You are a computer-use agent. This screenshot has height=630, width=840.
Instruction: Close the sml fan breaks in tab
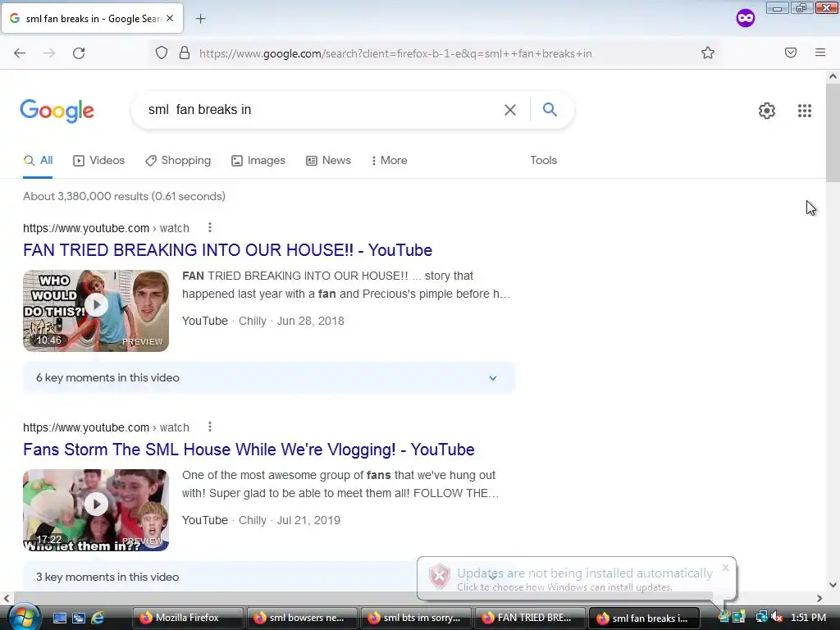click(x=170, y=18)
